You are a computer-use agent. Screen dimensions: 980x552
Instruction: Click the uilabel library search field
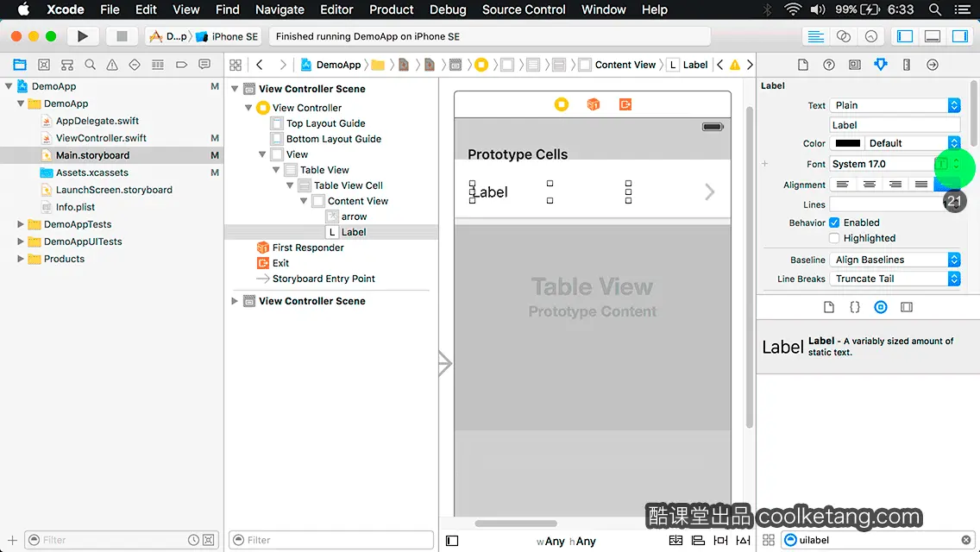878,540
